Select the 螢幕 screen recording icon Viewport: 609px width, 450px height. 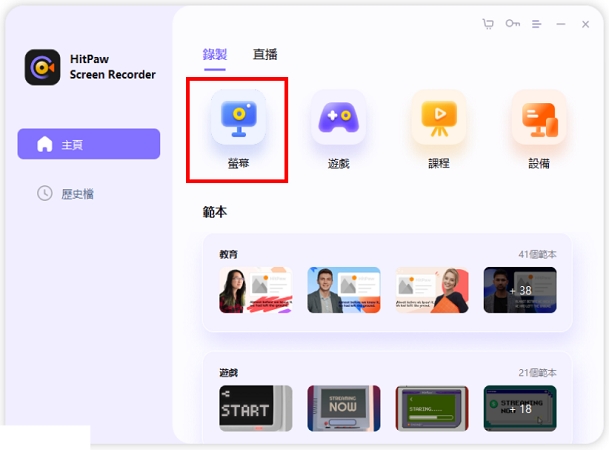coord(237,119)
